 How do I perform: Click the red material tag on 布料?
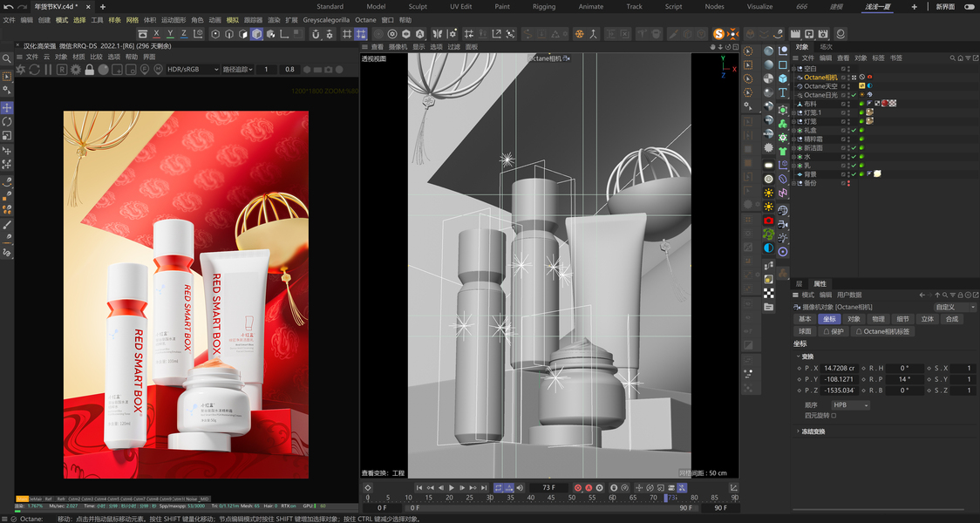pyautogui.click(x=885, y=104)
